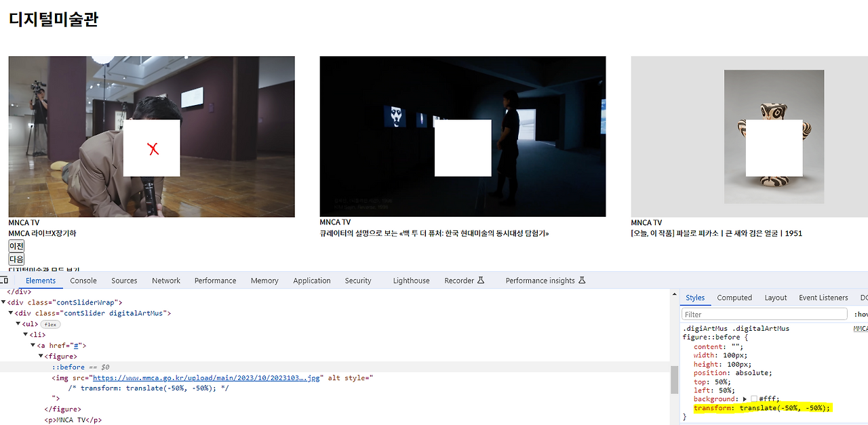
Task: Click the Recorder flask icon
Action: click(x=481, y=281)
